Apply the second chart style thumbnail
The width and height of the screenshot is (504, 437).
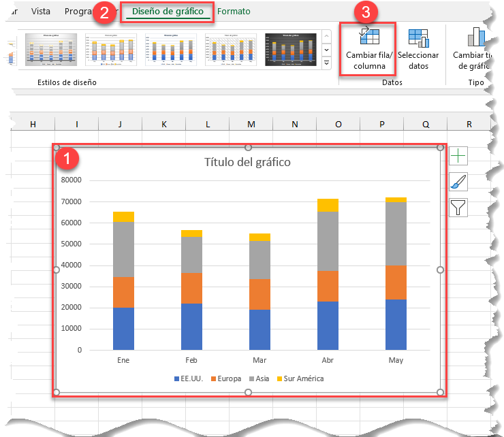click(x=111, y=50)
